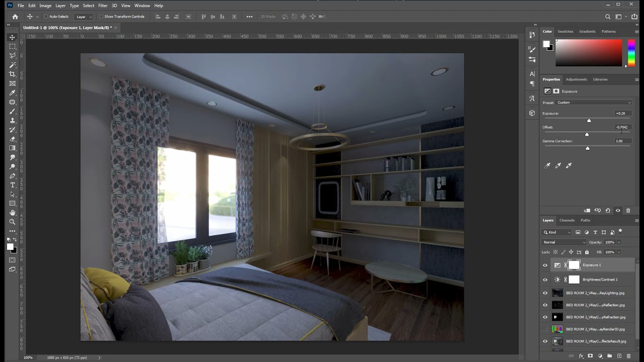The height and width of the screenshot is (362, 644).
Task: Hide the RayLighting.jpg layer
Action: [x=545, y=293]
